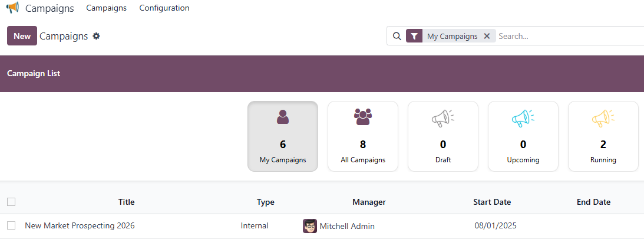Open the gear settings next to Campaigns
Viewport: 644px width, 239px height.
[x=97, y=36]
